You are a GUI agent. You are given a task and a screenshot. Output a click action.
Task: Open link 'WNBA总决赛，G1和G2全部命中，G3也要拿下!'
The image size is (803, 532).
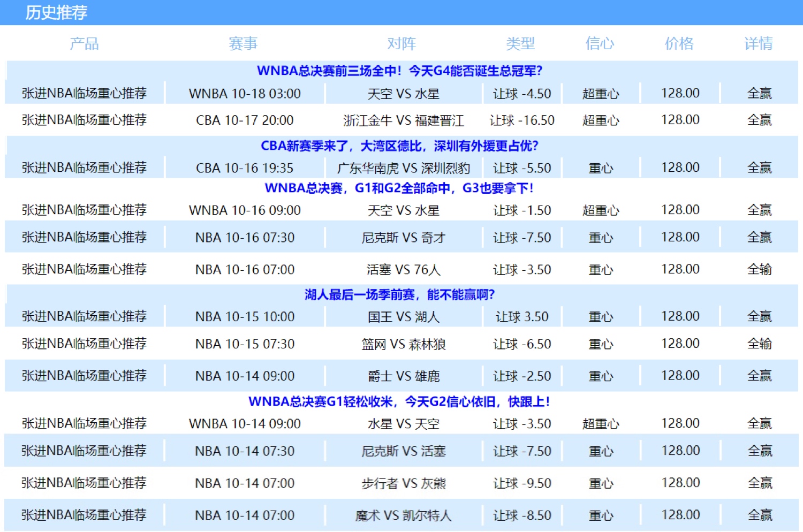tap(399, 188)
